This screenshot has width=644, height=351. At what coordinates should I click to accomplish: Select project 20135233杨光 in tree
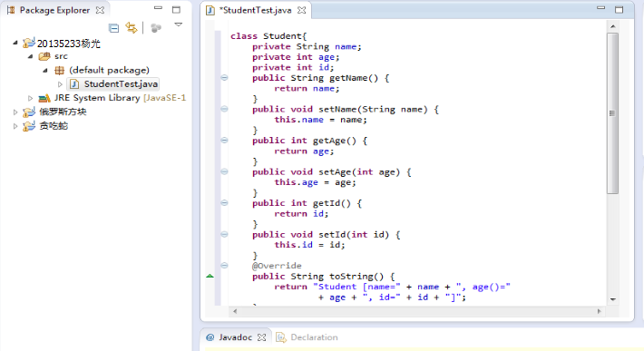pyautogui.click(x=69, y=44)
